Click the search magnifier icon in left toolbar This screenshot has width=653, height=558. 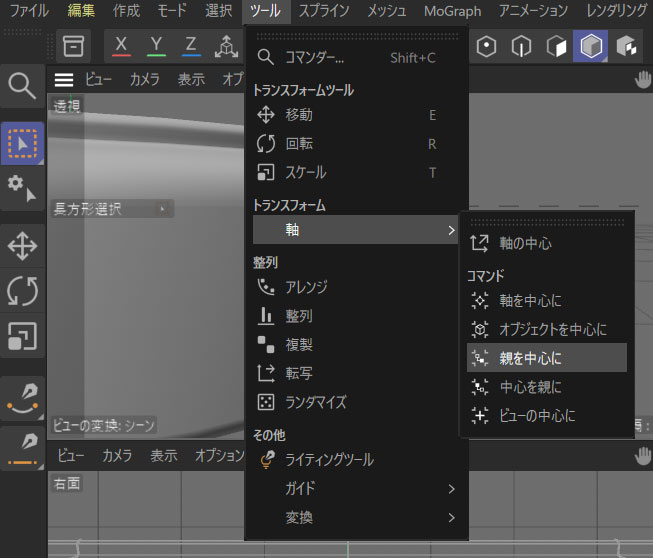click(22, 88)
